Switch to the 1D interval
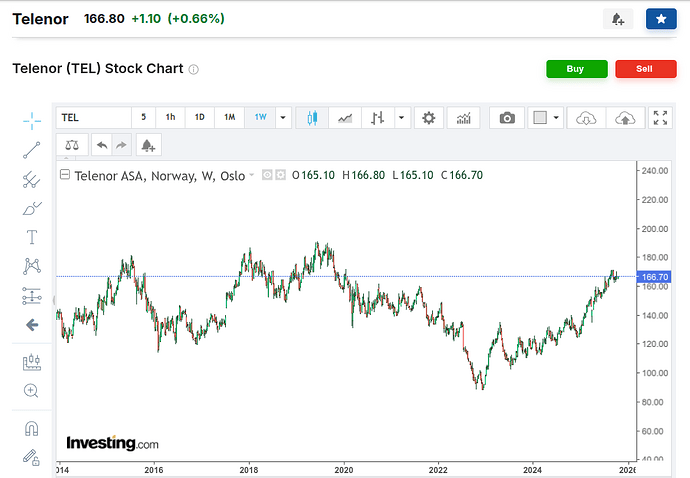The height and width of the screenshot is (478, 690). (x=199, y=117)
